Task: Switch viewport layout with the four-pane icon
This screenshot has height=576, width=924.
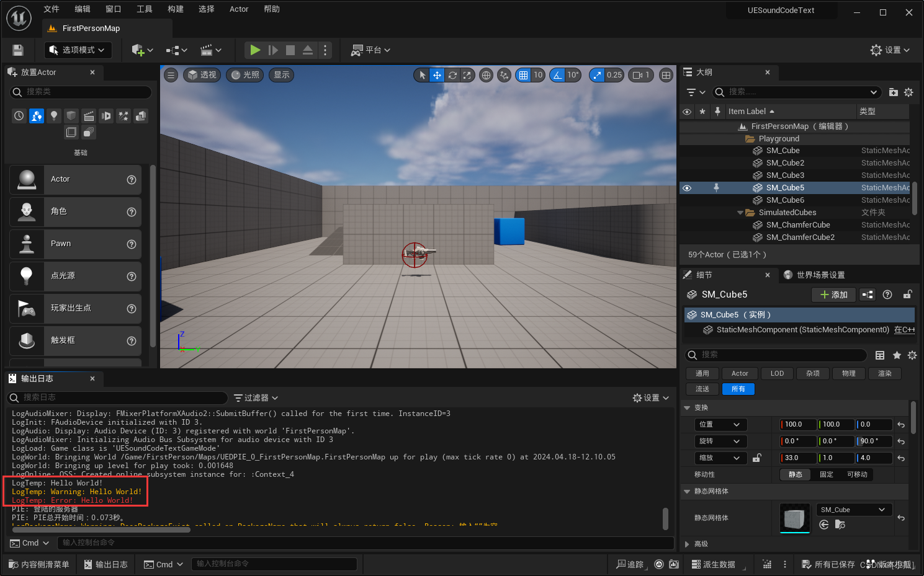Action: pyautogui.click(x=666, y=75)
